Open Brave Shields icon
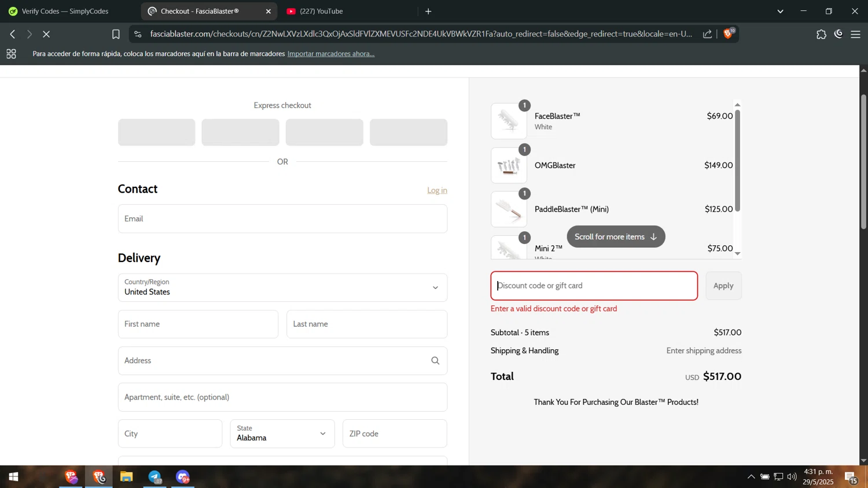The height and width of the screenshot is (488, 868). (729, 34)
